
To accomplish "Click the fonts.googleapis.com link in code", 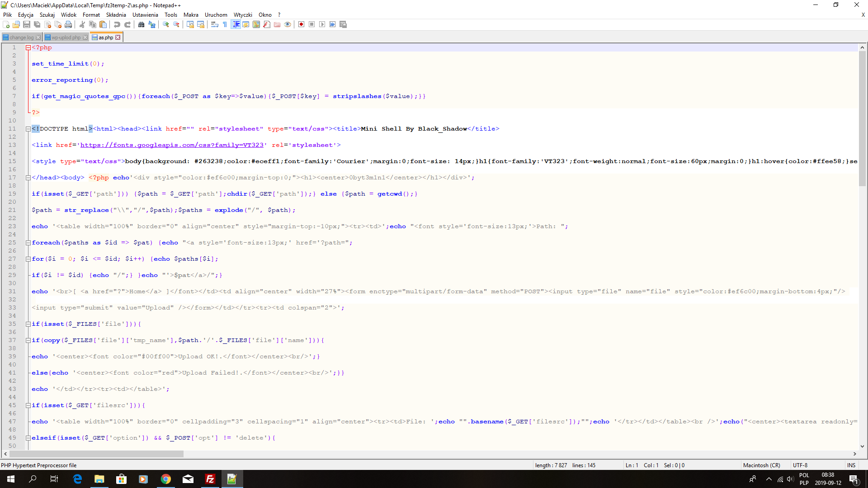I will tap(172, 145).
